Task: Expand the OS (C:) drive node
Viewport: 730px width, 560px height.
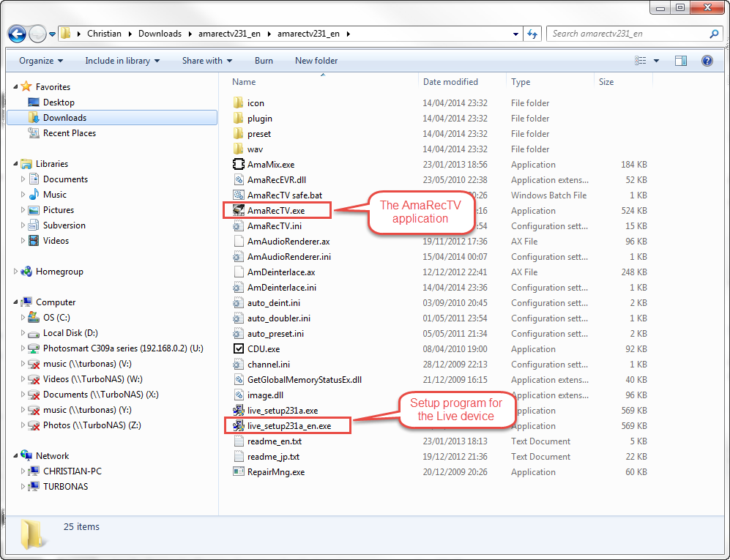Action: [x=23, y=318]
